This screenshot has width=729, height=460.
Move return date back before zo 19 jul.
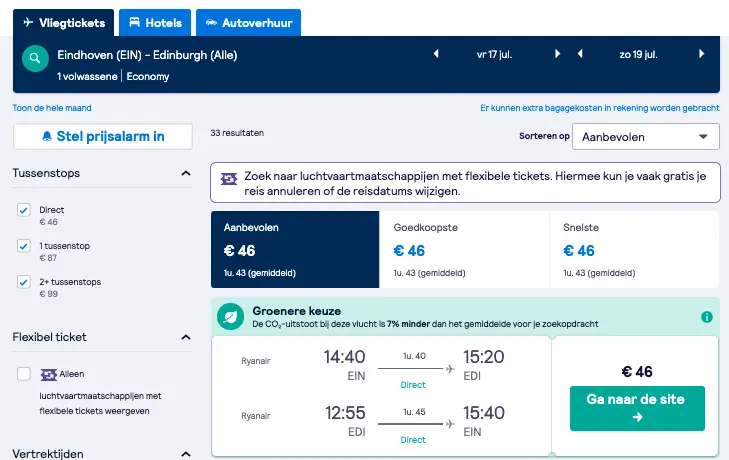click(580, 54)
